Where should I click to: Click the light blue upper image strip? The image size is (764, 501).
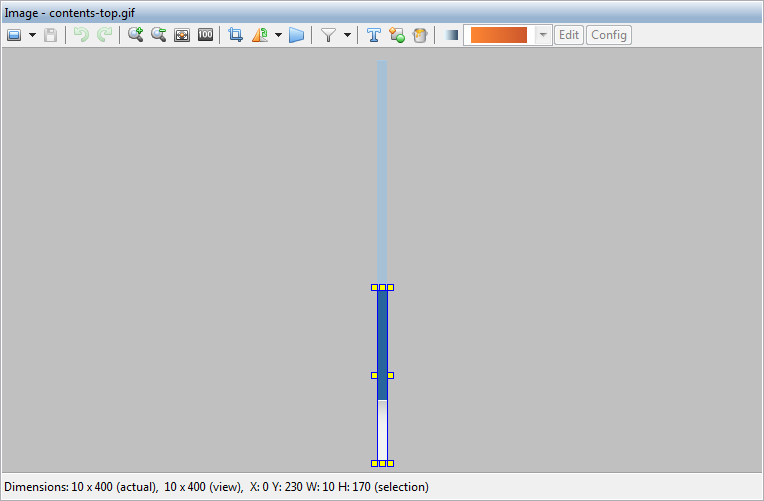(382, 173)
